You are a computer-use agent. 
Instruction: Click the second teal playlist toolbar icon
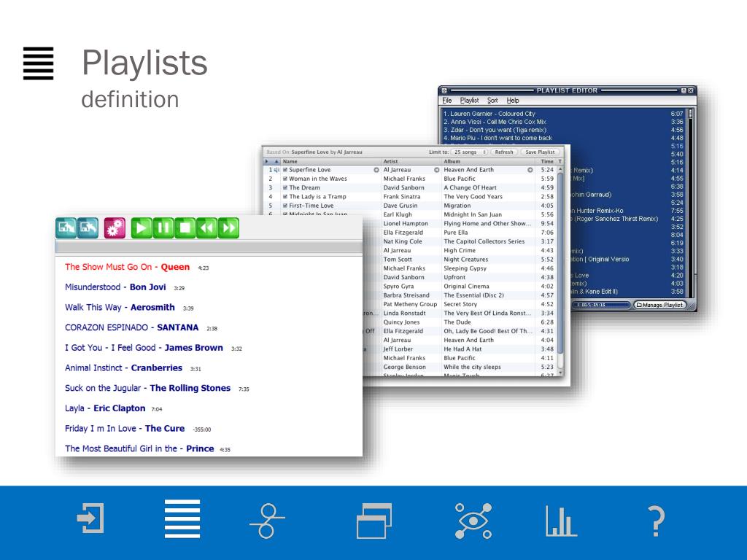pyautogui.click(x=88, y=228)
